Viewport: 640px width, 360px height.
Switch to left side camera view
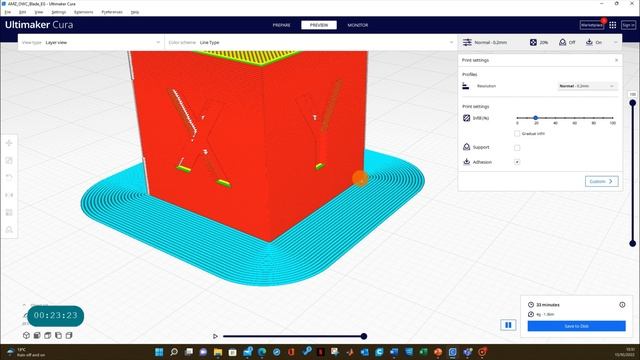58,335
